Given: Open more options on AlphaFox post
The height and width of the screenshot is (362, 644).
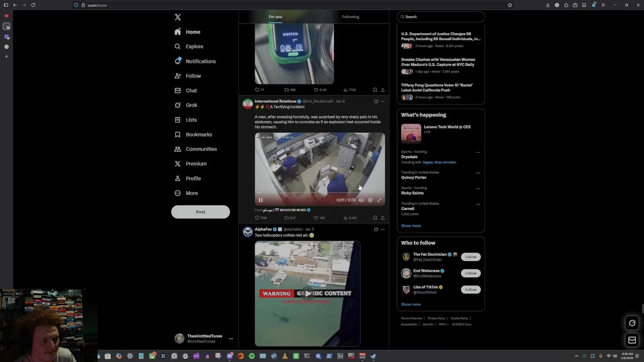Looking at the screenshot, I should [x=382, y=229].
